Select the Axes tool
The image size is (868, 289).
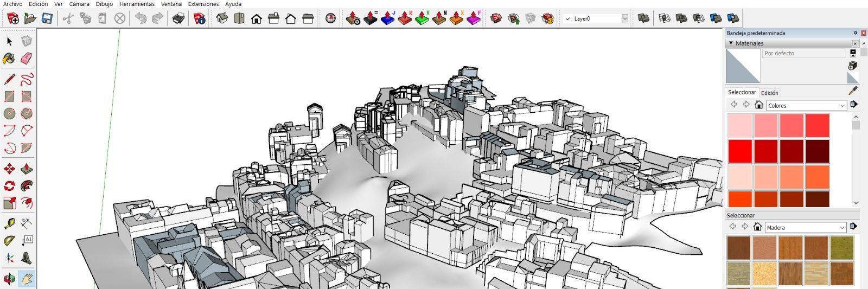coord(9,258)
